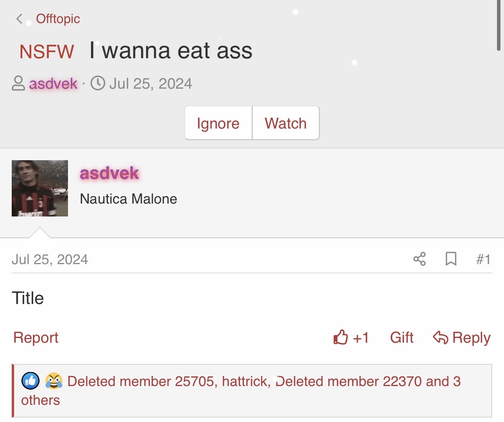Open asdvek profile from thread header

pos(53,84)
